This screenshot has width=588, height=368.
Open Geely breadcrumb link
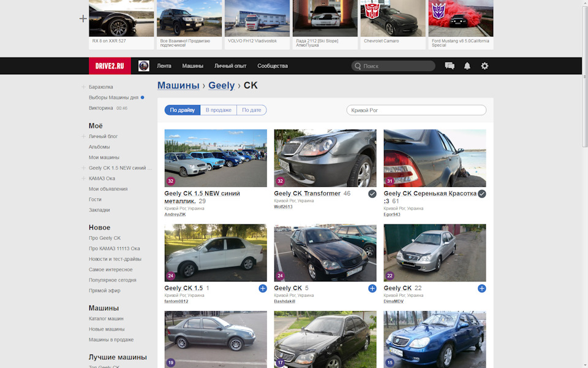pyautogui.click(x=221, y=85)
